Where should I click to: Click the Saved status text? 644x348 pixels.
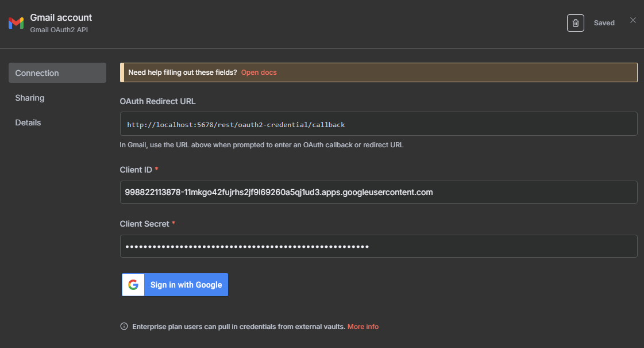tap(604, 23)
